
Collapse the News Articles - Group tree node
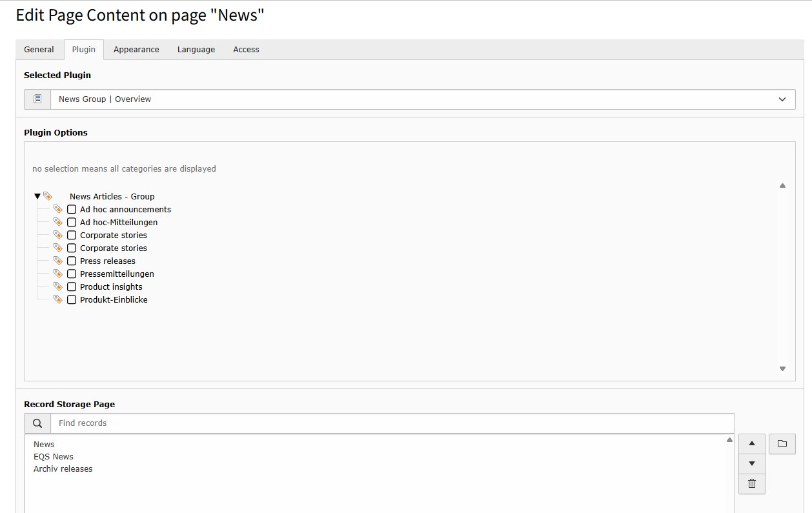coord(37,196)
